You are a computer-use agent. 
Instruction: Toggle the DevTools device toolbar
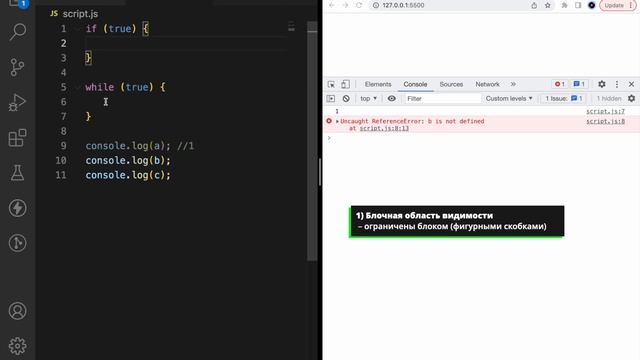pyautogui.click(x=345, y=84)
